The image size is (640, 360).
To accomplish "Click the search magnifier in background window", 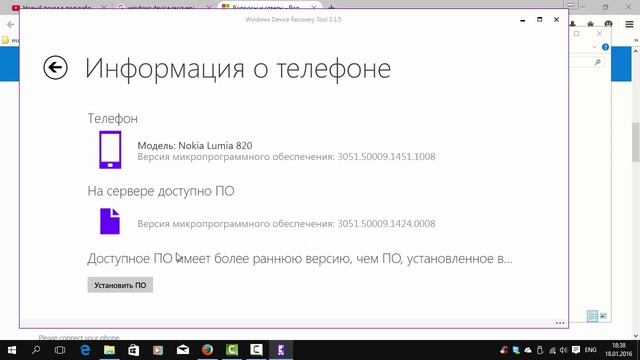I will [598, 62].
